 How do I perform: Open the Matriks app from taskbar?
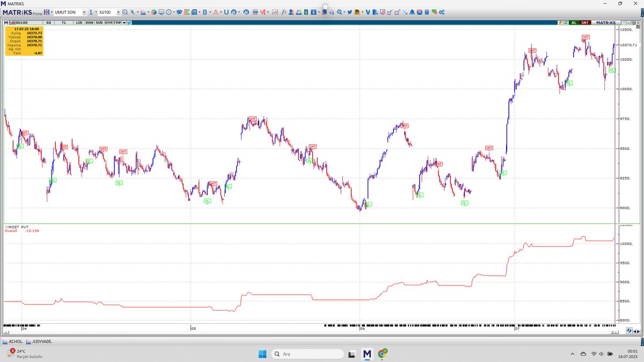coord(368,354)
